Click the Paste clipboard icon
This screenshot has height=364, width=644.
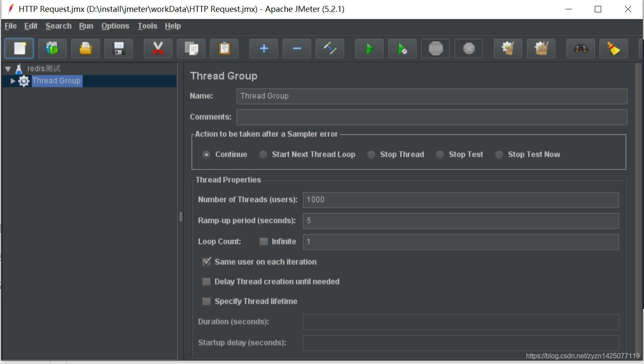[224, 48]
